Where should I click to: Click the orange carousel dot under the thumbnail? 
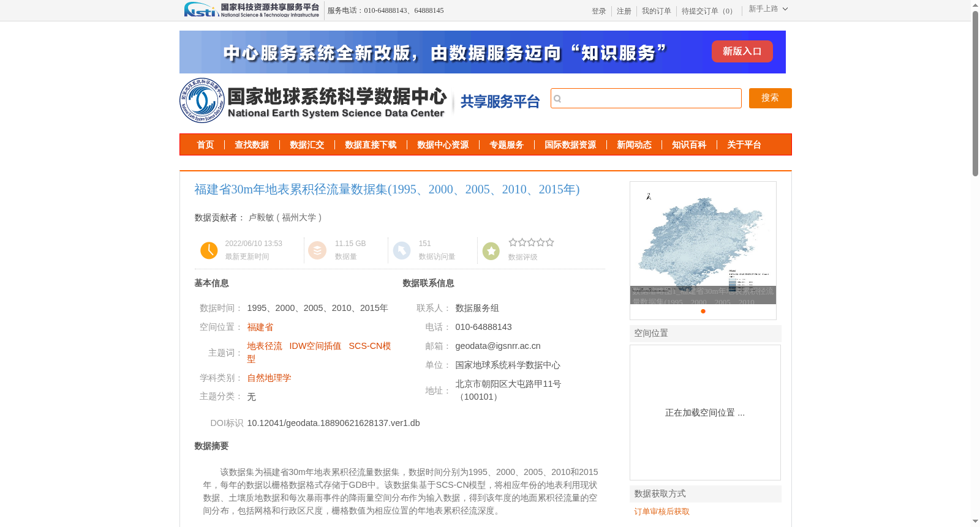click(x=703, y=311)
